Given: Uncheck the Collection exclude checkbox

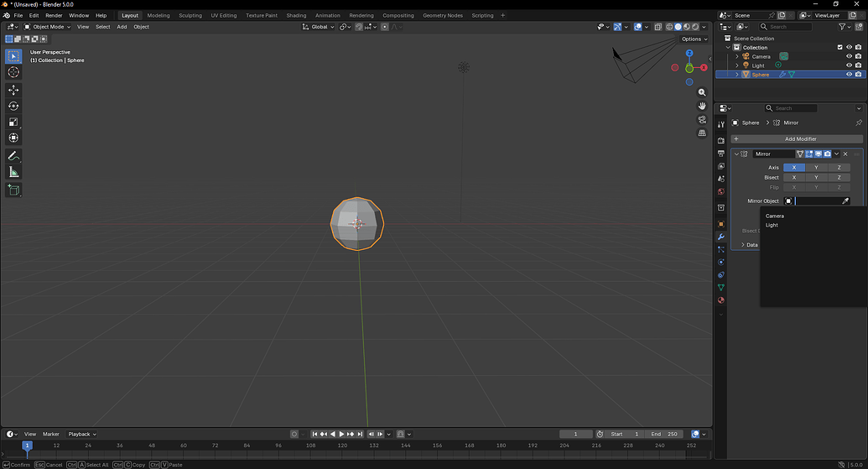Looking at the screenshot, I should pyautogui.click(x=839, y=48).
